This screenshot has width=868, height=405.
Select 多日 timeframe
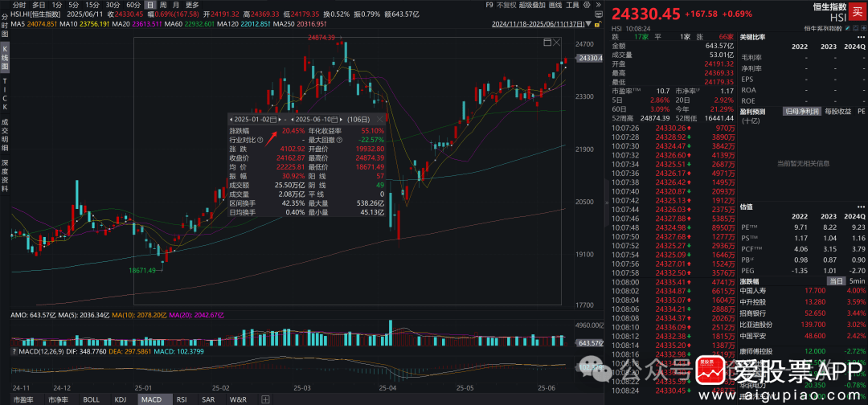tap(39, 5)
